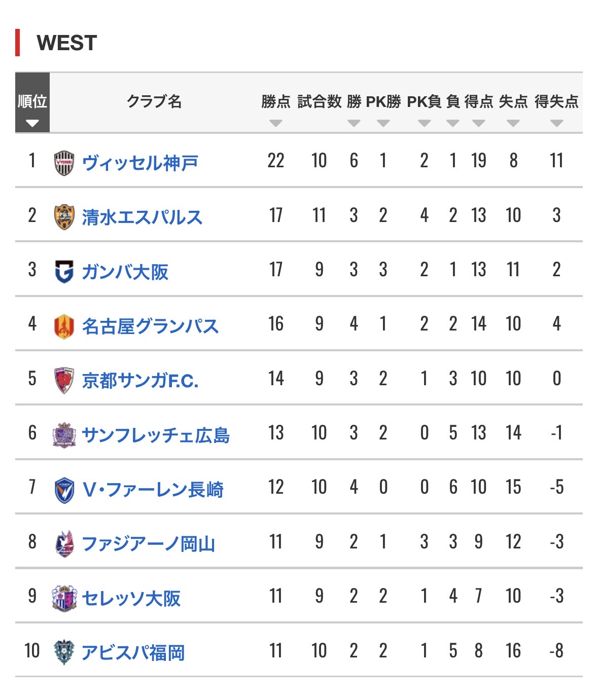598x700 pixels.
Task: Sort by PK勝 column arrow
Action: 383,123
